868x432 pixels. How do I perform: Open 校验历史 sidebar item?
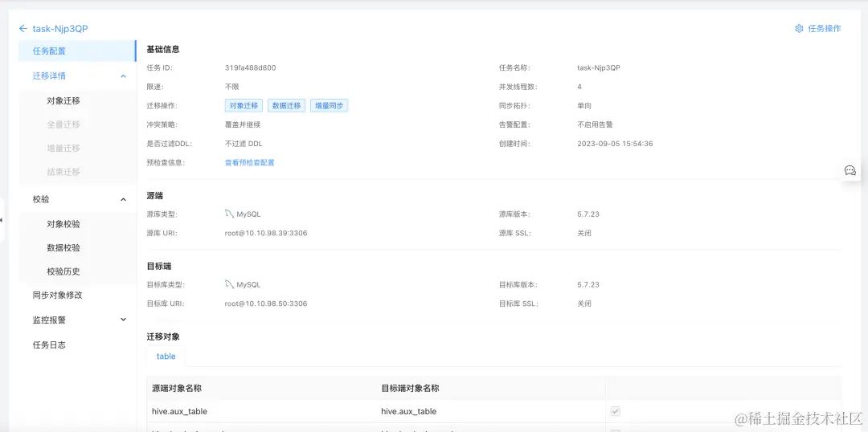coord(63,271)
